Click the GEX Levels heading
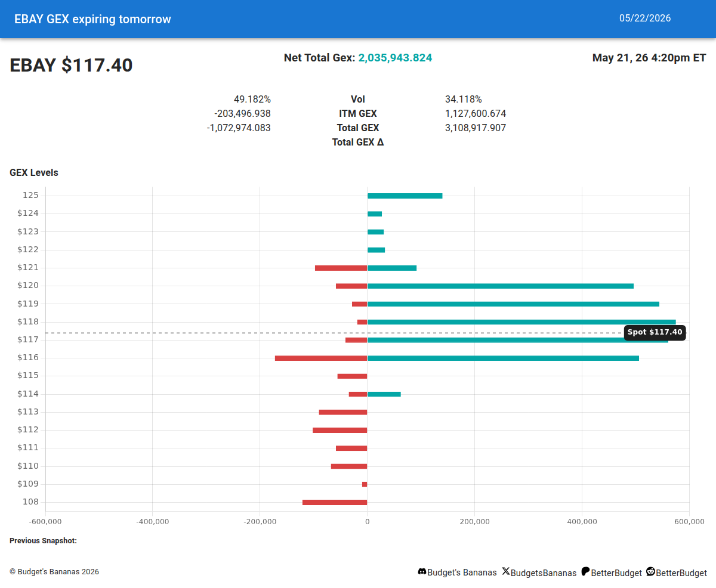 coord(34,173)
